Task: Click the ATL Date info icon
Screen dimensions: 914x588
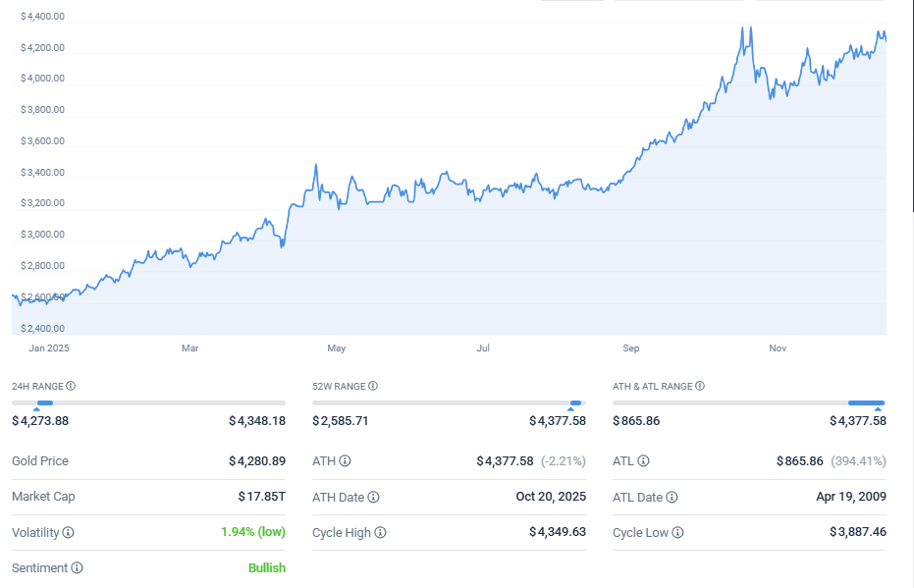Action: [x=672, y=497]
